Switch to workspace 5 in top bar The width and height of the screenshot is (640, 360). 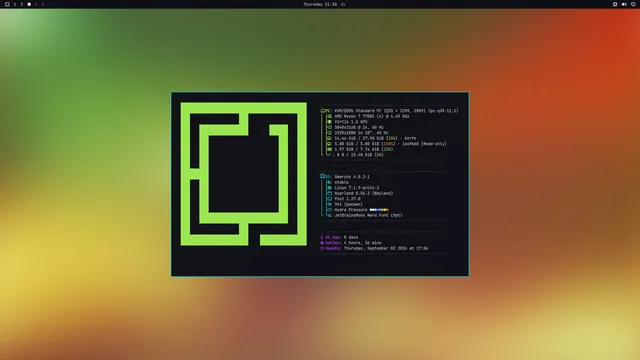coord(43,4)
